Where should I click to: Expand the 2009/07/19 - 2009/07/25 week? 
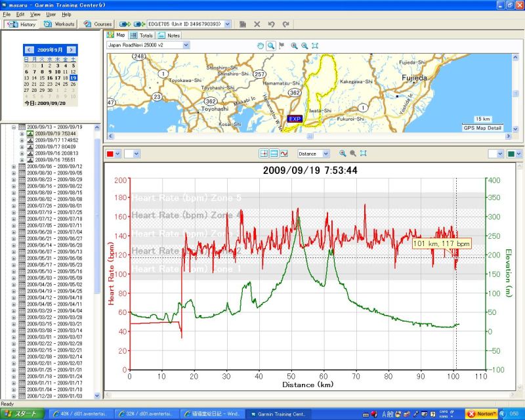pos(14,213)
